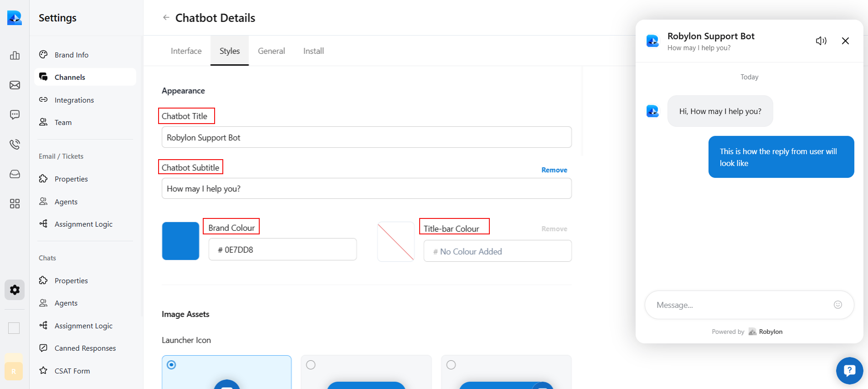Go back using the arrow beside Chatbot Details
The height and width of the screenshot is (389, 868).
[166, 18]
